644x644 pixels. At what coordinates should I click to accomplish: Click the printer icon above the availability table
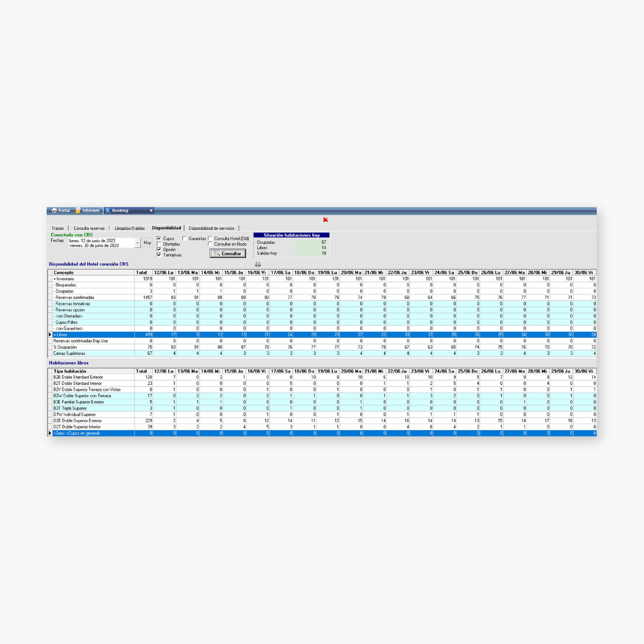258,264
